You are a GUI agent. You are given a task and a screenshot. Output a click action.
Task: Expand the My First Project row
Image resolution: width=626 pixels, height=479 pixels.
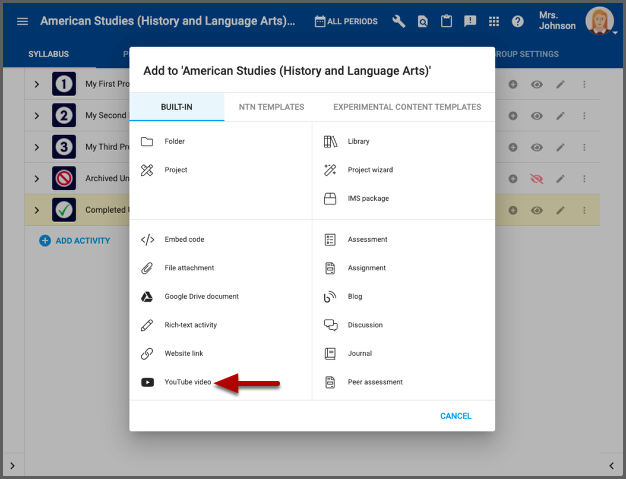(36, 85)
